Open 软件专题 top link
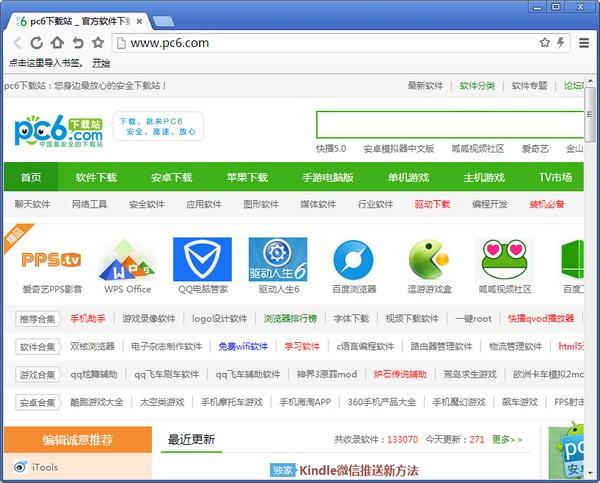The width and height of the screenshot is (600, 483). coord(530,85)
